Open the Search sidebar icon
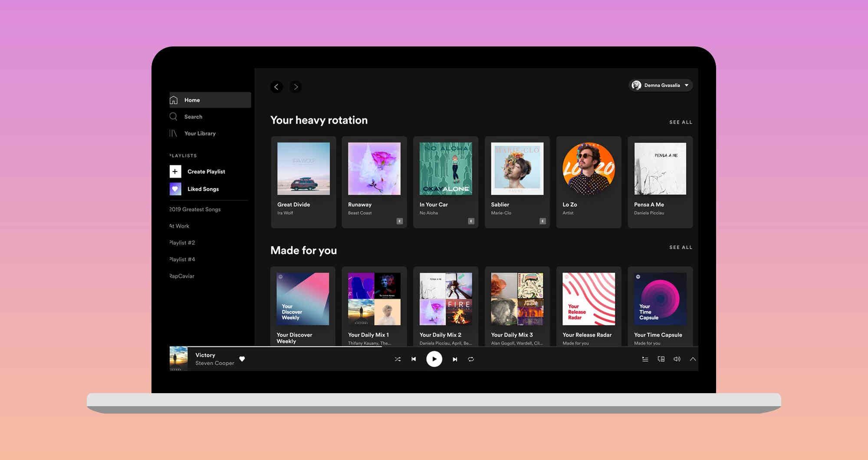 click(173, 116)
